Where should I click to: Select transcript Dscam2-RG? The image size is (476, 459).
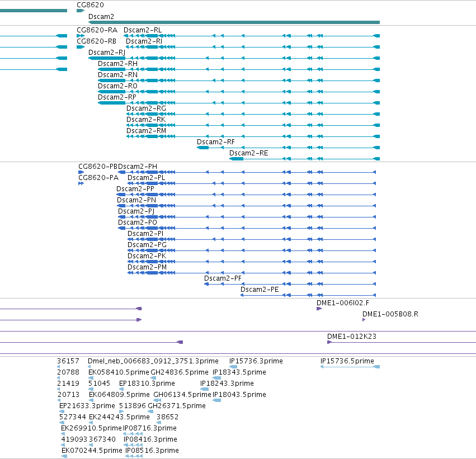[x=146, y=108]
